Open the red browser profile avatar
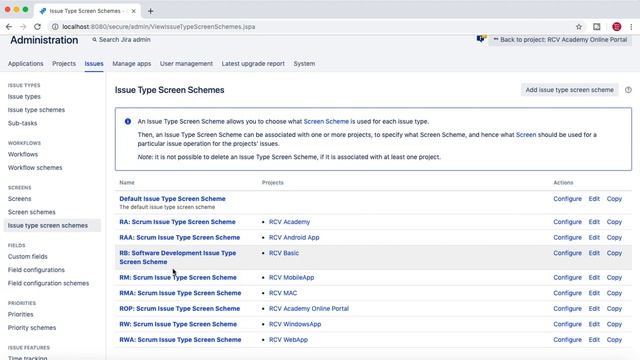Image resolution: width=640 pixels, height=360 pixels. point(617,27)
